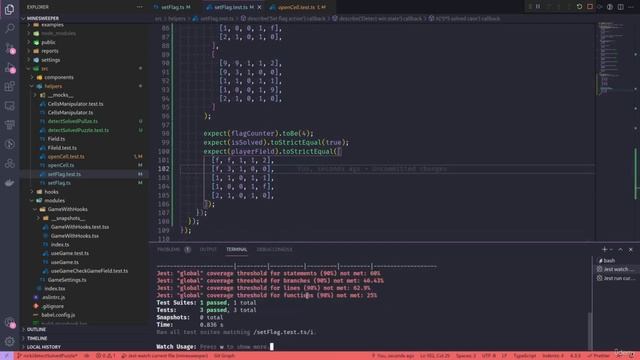This screenshot has height=360, width=640.
Task: Open GameSettings.ts file
Action: point(67,280)
